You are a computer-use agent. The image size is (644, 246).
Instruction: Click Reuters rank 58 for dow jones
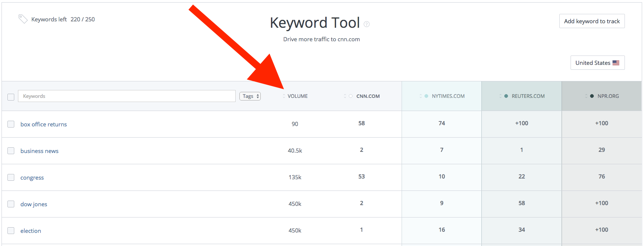pos(521,203)
